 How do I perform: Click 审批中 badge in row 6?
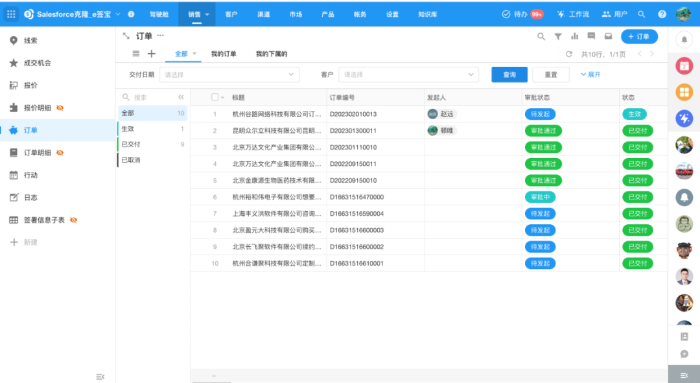[540, 197]
